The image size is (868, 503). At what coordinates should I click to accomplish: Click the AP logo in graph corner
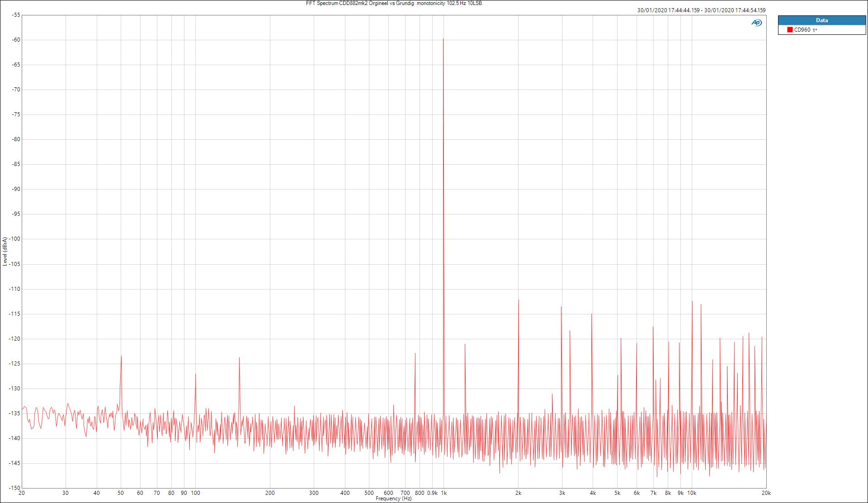pyautogui.click(x=756, y=23)
